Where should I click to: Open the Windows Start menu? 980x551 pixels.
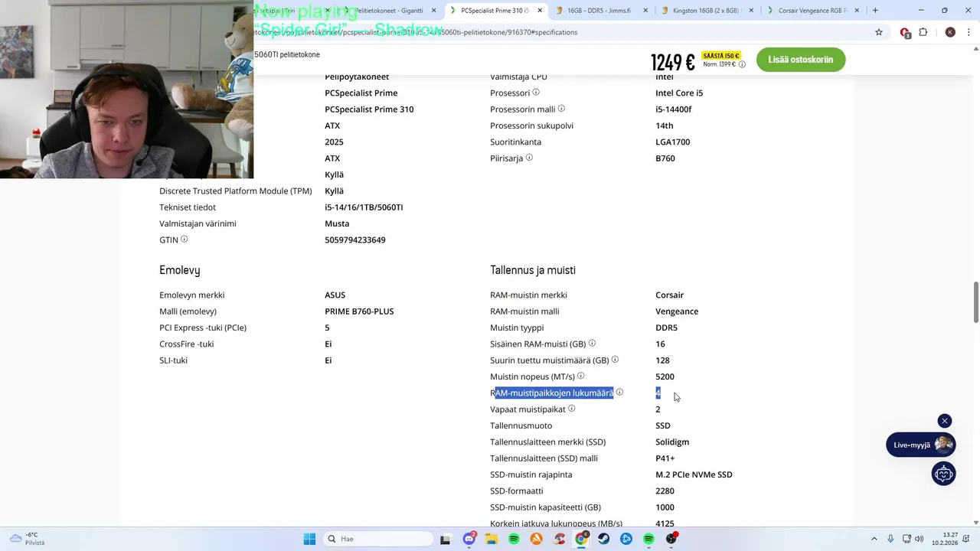coord(309,539)
